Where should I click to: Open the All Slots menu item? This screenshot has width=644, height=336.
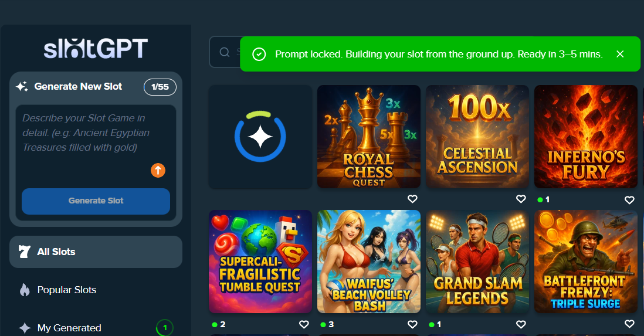(x=96, y=252)
